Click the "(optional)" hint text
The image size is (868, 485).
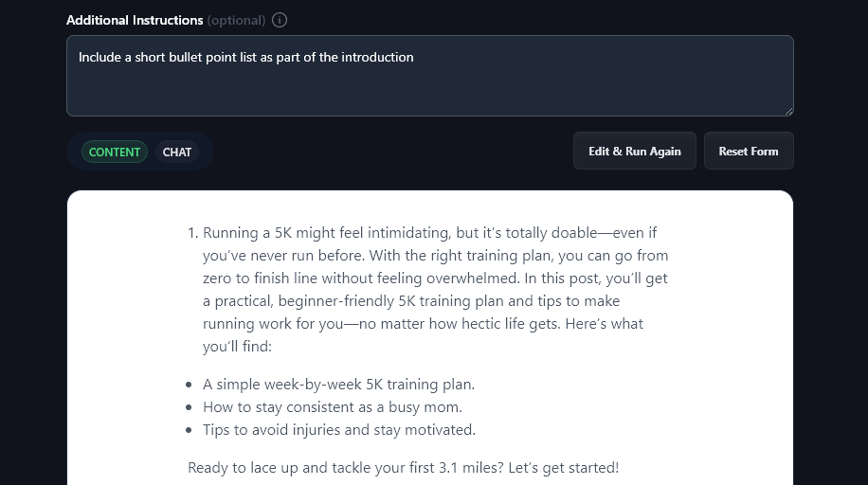click(236, 20)
